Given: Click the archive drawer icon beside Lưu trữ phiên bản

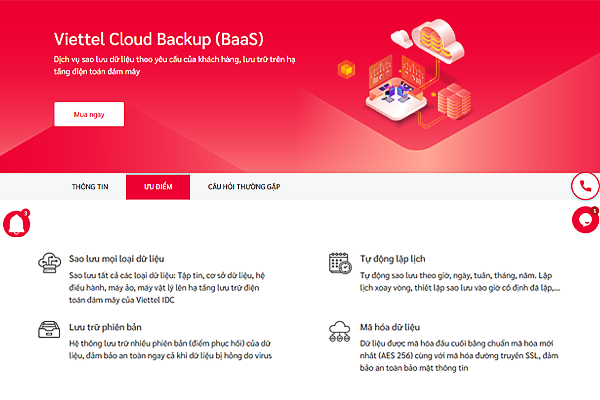Looking at the screenshot, I should click(x=49, y=330).
